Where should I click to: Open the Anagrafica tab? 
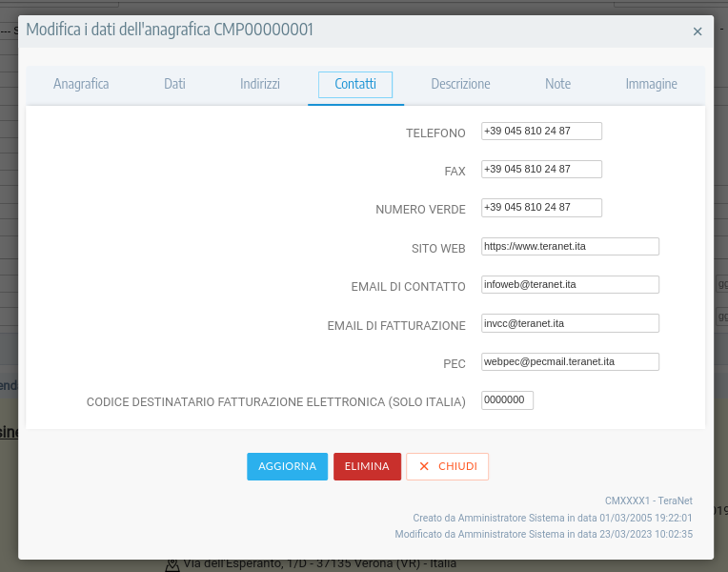[81, 84]
